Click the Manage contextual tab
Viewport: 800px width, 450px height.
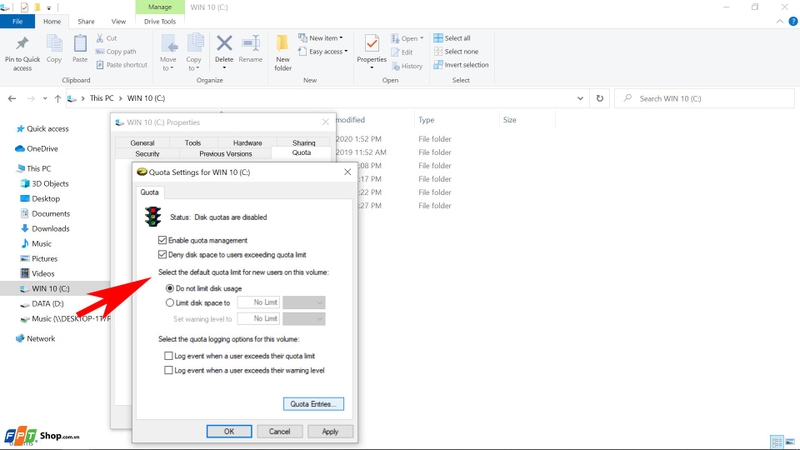(x=160, y=7)
